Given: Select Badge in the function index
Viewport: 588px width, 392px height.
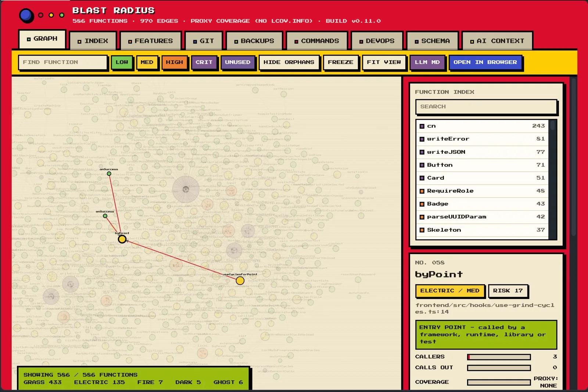Looking at the screenshot, I should tap(482, 204).
